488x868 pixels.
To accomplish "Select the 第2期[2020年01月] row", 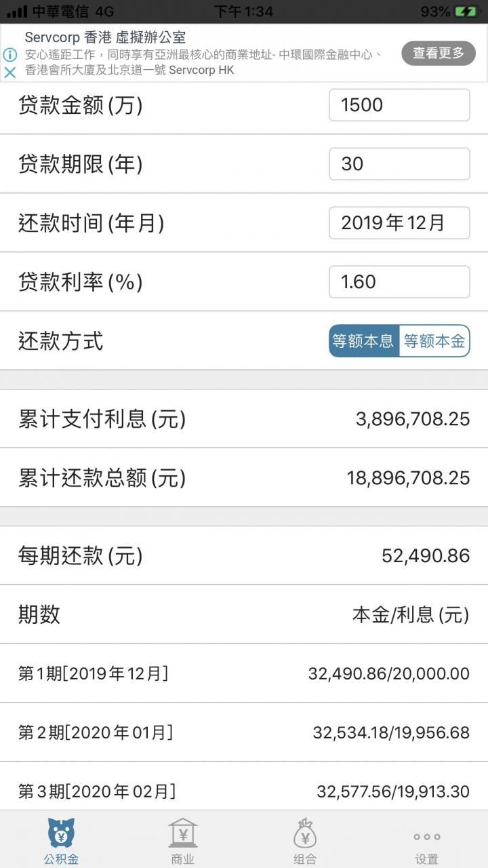I will tap(244, 732).
